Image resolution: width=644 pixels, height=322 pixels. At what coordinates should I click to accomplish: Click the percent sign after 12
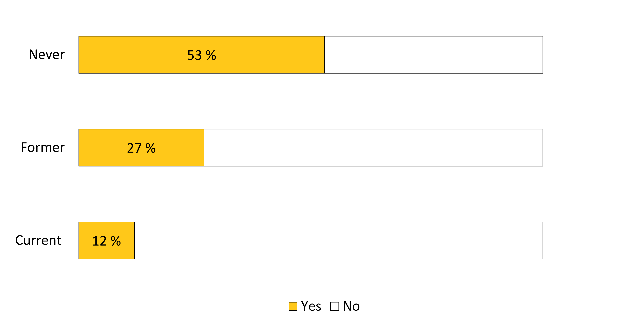(x=116, y=241)
